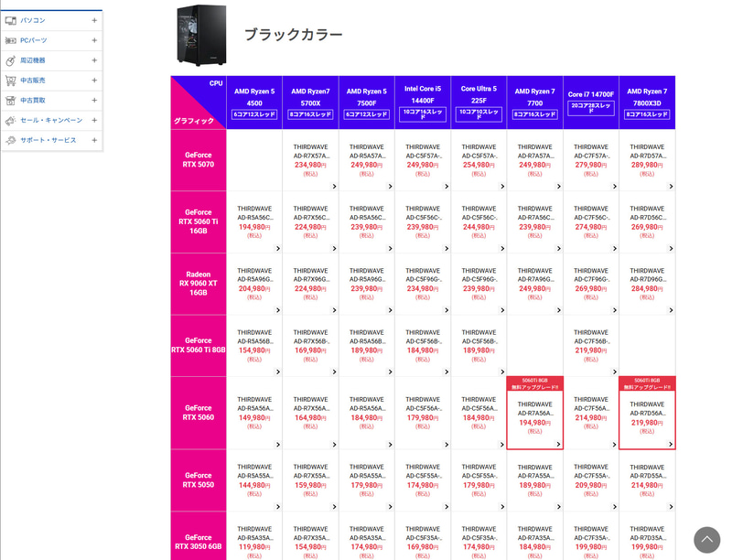
Task: Open the 中古販売 sidebar menu item
Action: click(x=51, y=81)
